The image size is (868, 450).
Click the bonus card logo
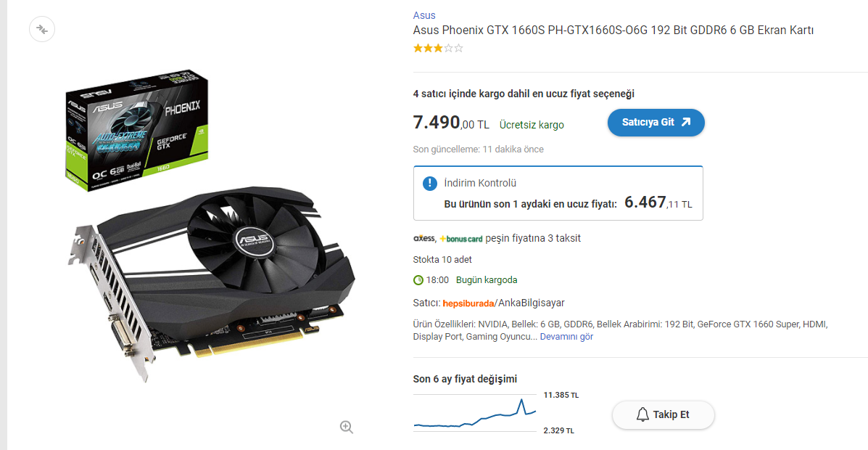461,239
